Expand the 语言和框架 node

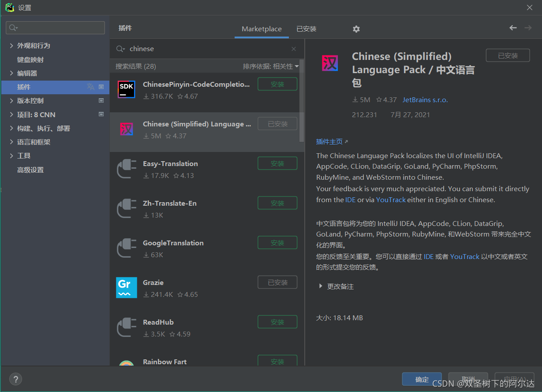[11, 142]
